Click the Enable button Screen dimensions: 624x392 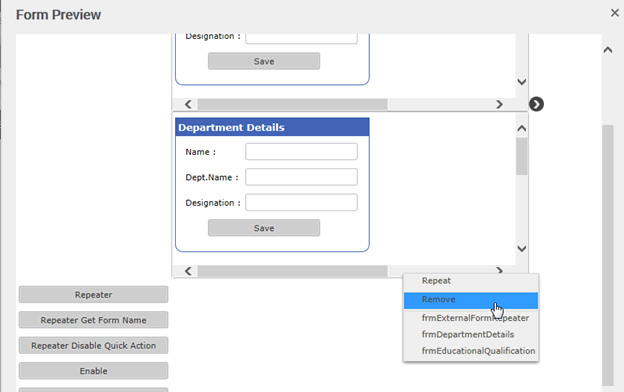pos(94,371)
